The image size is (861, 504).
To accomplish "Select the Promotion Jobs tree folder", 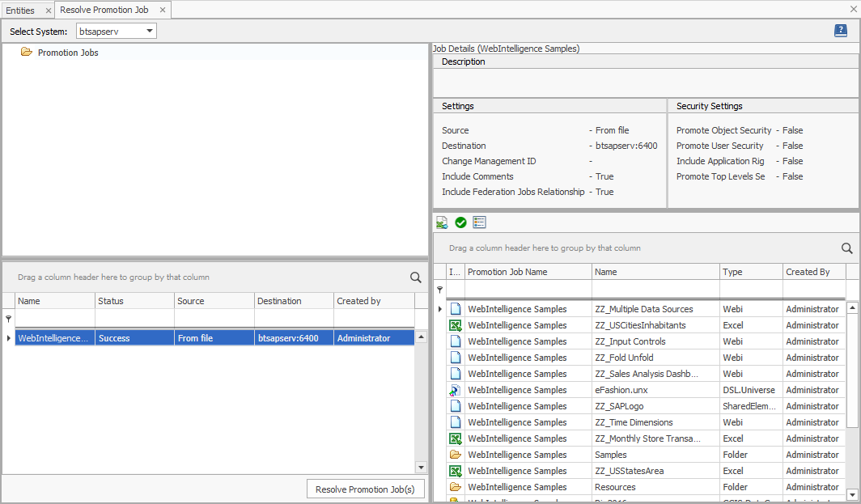I will coord(68,53).
